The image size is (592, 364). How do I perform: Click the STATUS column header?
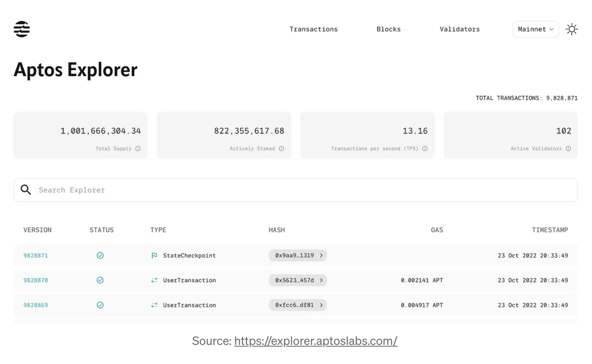click(x=101, y=230)
